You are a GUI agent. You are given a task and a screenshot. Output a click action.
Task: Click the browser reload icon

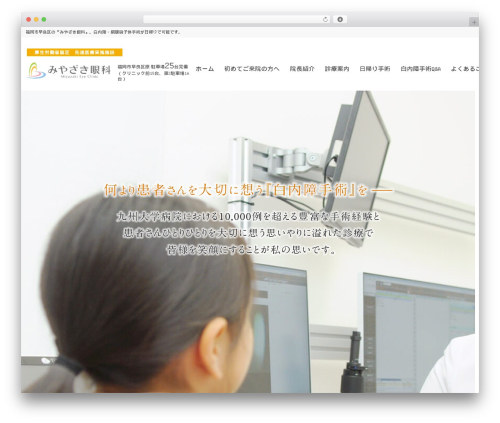[325, 20]
